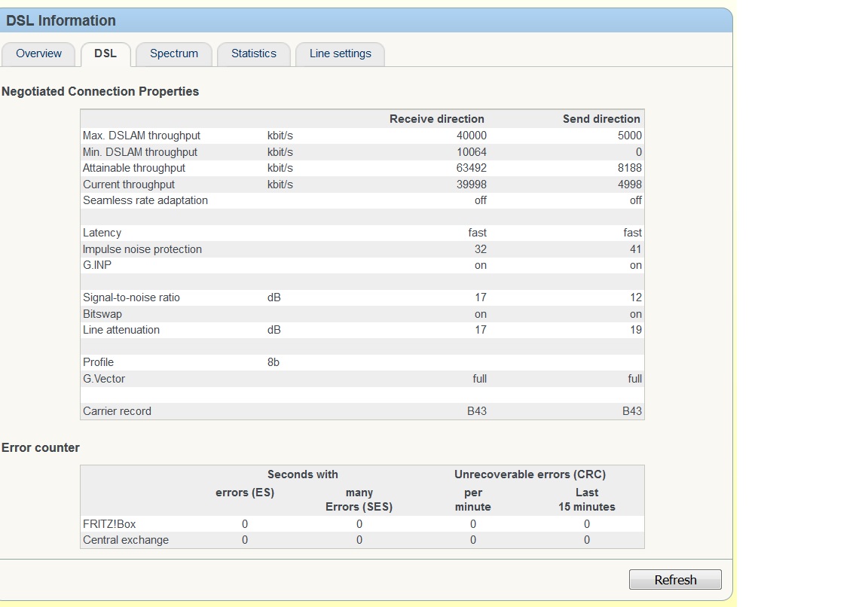
Task: Click the DSL Information panel title
Action: coord(61,20)
